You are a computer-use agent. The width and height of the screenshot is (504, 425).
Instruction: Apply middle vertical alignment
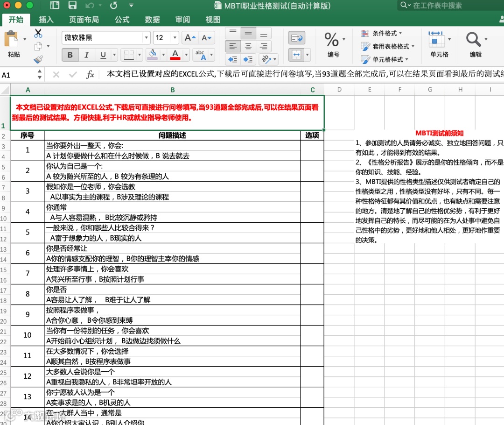[x=248, y=33]
